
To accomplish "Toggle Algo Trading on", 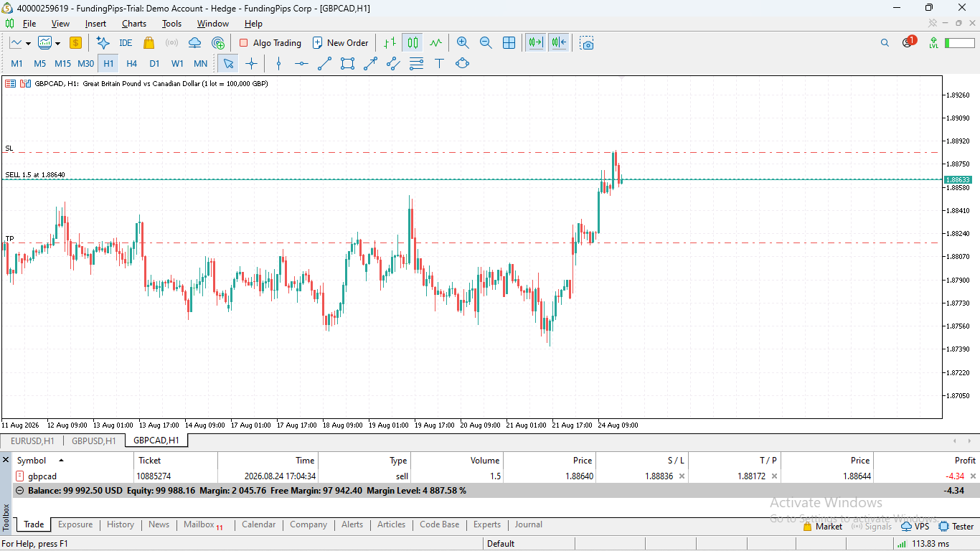I will (270, 43).
